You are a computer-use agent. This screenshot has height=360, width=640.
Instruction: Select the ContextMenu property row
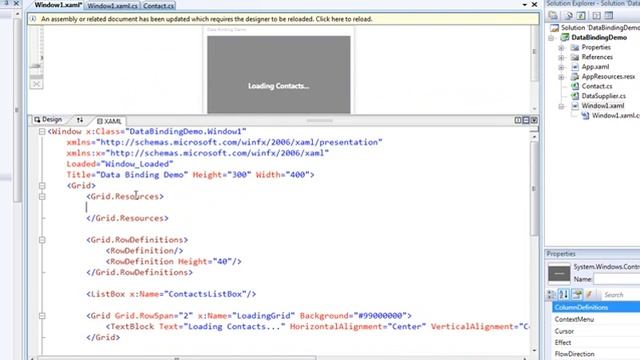[x=596, y=319]
